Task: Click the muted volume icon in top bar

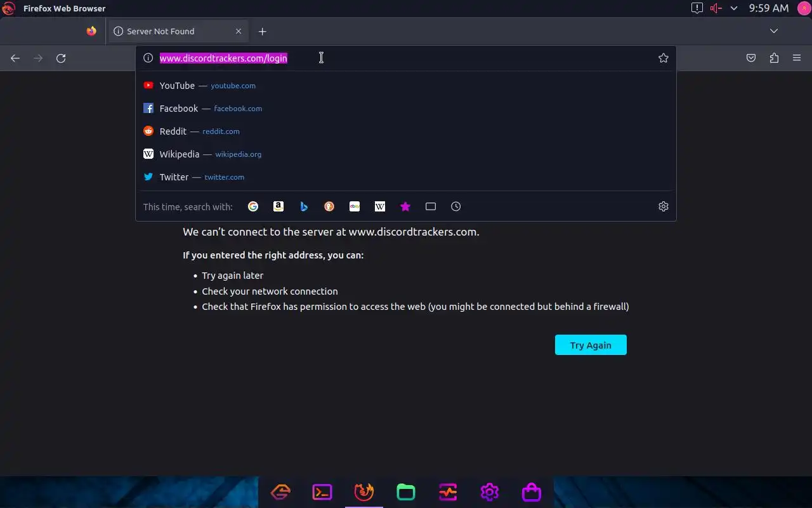Action: click(x=716, y=8)
